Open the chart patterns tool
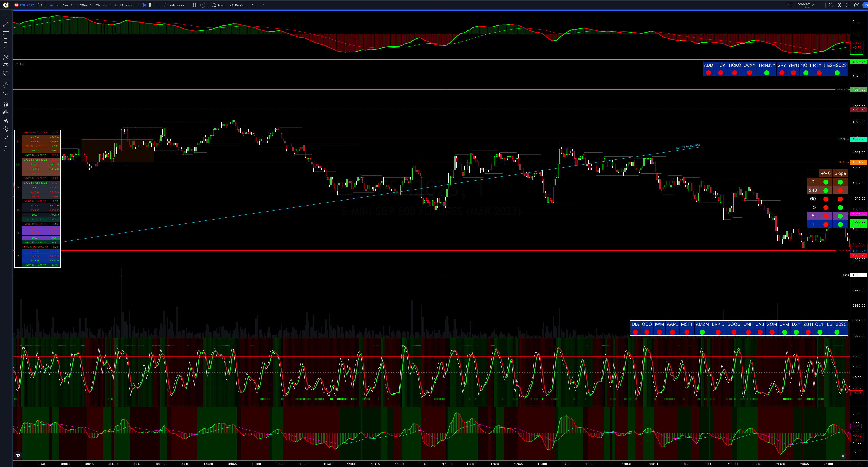This screenshot has width=868, height=467. point(6,57)
